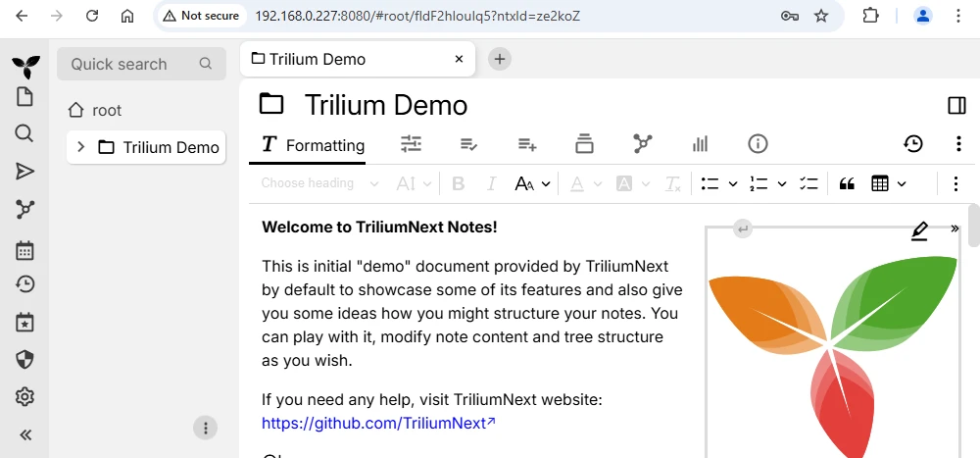Select the root note in tree

[95, 111]
